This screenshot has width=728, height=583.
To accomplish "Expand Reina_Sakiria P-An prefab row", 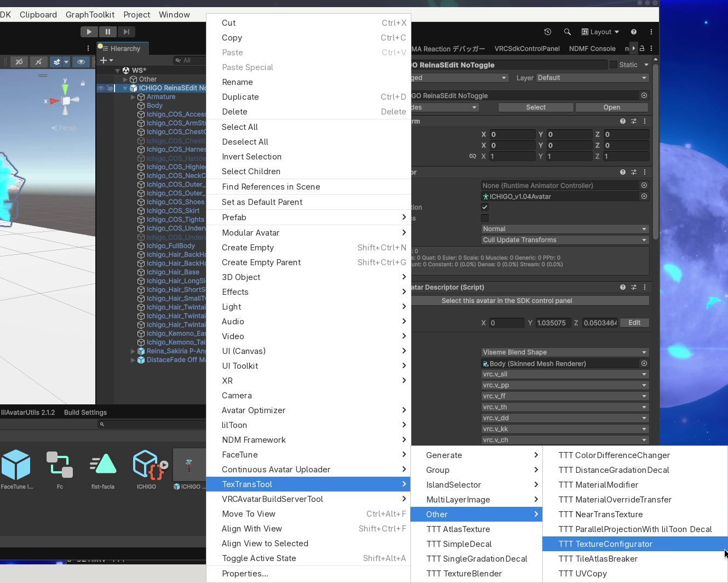I will pos(133,351).
